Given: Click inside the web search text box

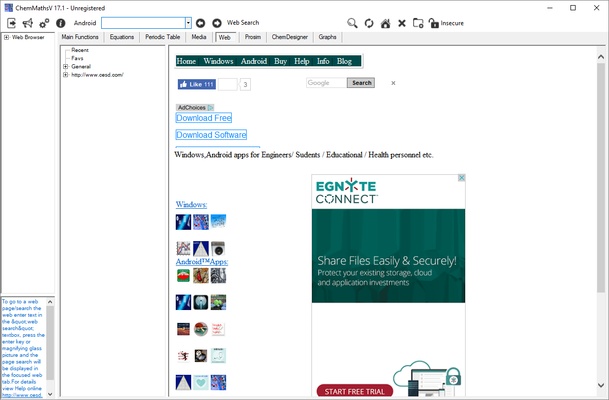Looking at the screenshot, I should click(143, 23).
